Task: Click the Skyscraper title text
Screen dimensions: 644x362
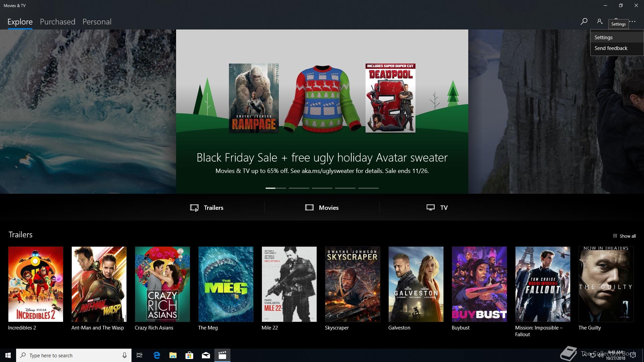Action: 337,328
